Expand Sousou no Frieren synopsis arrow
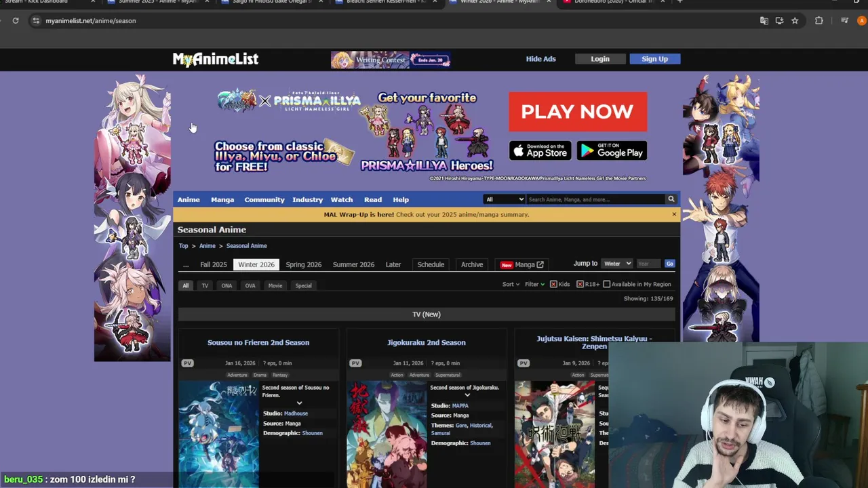Screen dimensions: 868x488 tap(299, 403)
